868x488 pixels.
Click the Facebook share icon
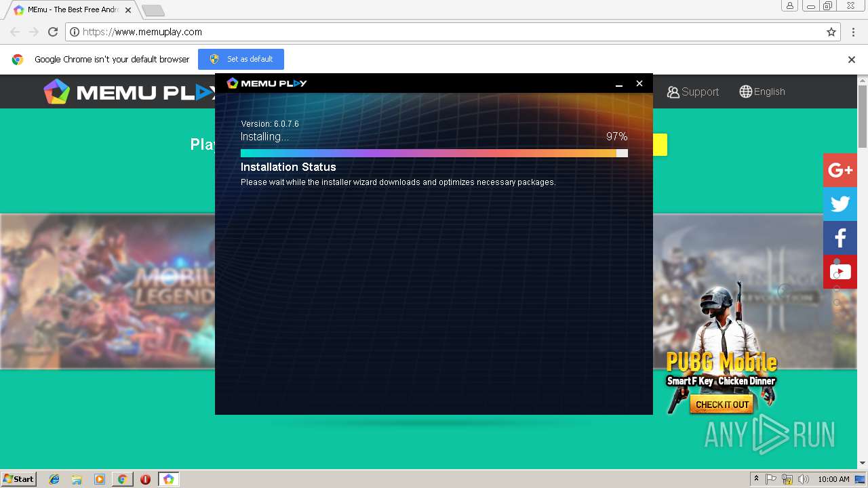[x=840, y=238]
